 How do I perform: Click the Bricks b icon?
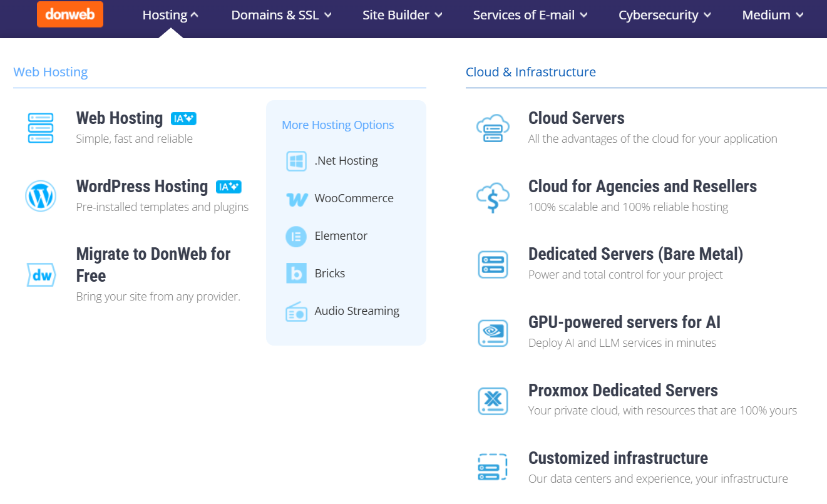296,274
